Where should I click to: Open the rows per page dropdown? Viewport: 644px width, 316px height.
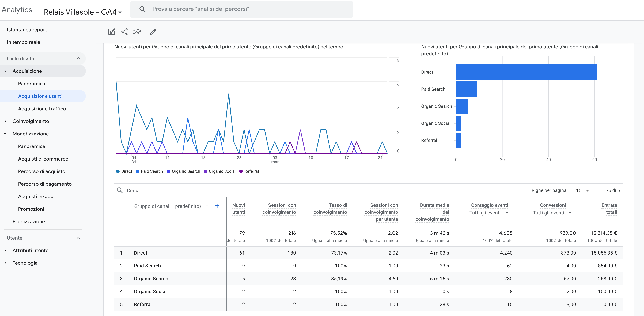(582, 190)
